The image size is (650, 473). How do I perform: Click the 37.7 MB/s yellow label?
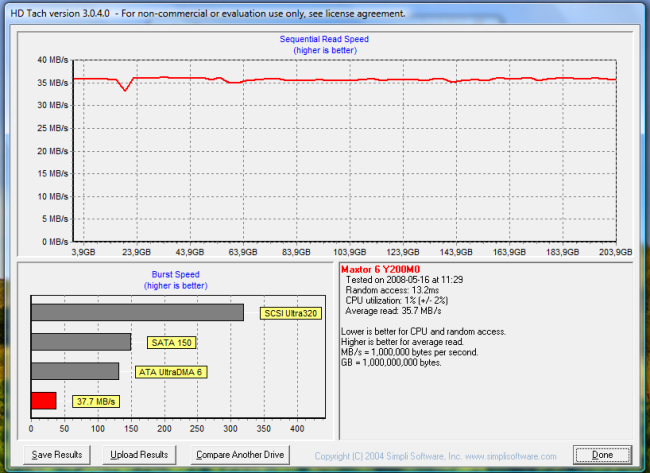[96, 402]
